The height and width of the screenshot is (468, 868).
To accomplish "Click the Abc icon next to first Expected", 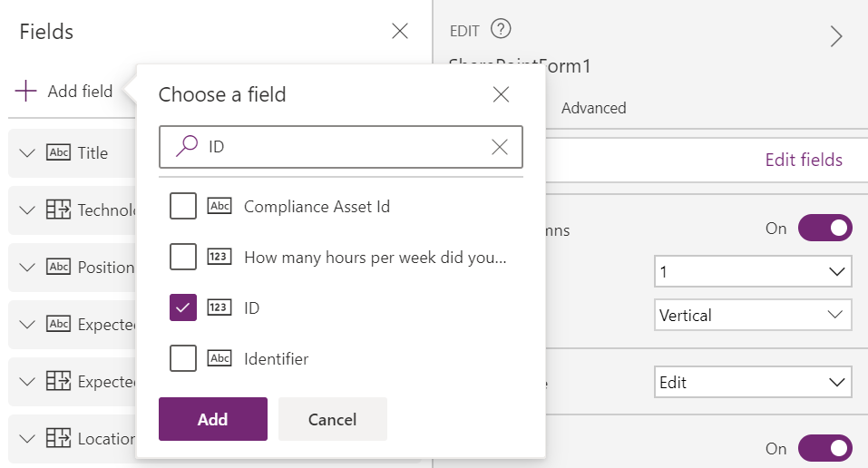I will pos(59,324).
